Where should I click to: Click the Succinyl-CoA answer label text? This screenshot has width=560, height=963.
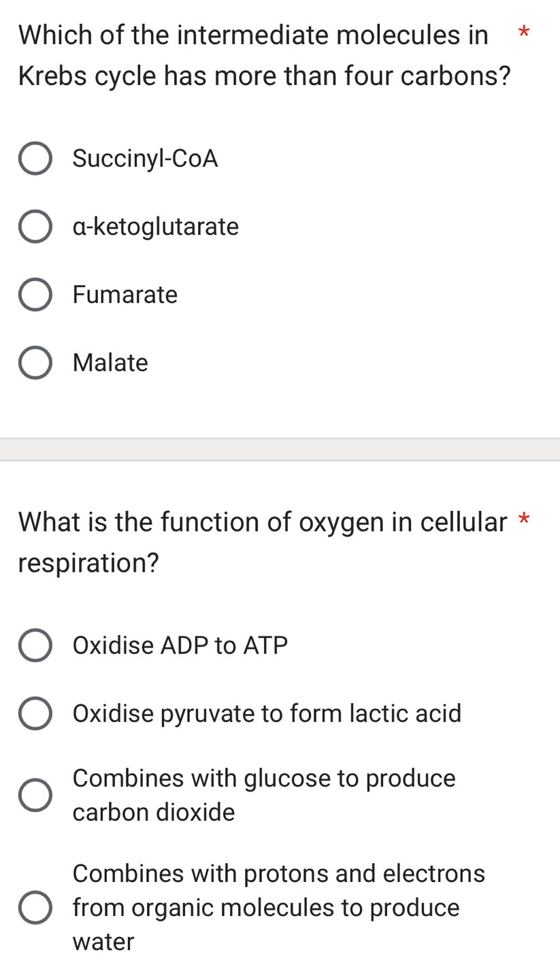click(145, 158)
